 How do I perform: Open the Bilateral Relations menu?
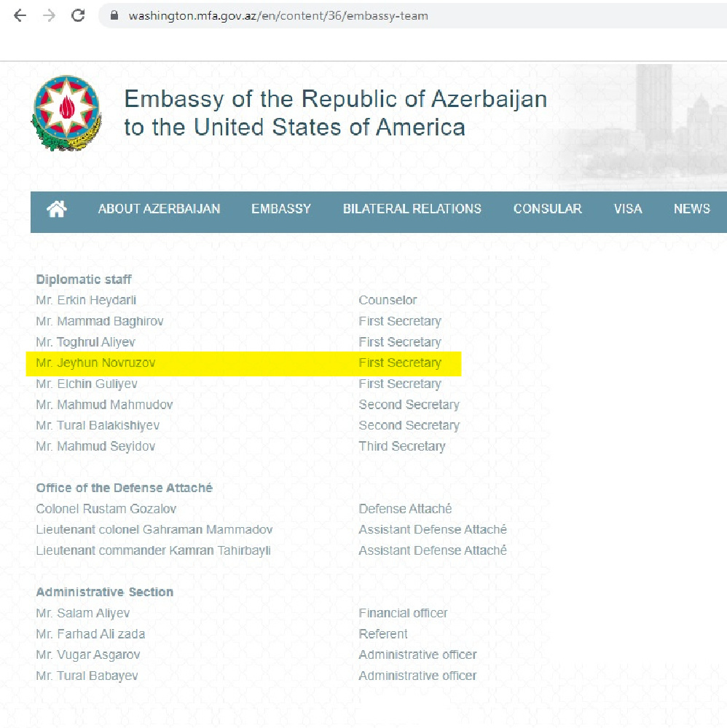[412, 209]
